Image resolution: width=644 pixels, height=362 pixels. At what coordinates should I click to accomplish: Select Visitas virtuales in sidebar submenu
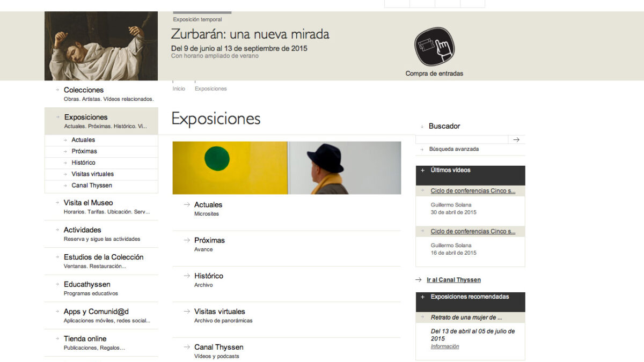(x=92, y=174)
